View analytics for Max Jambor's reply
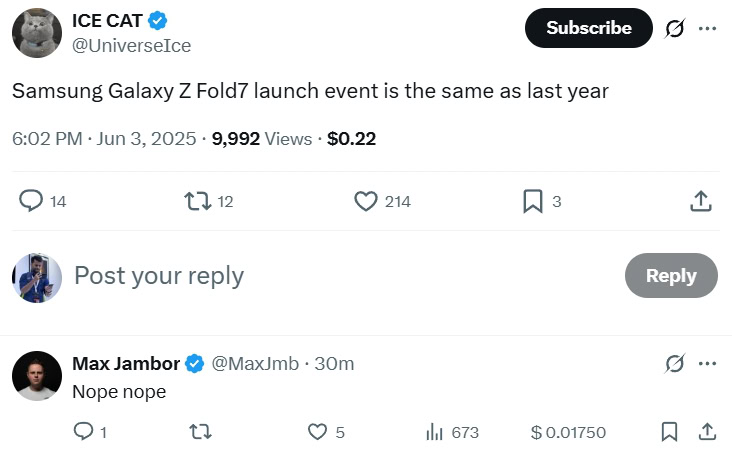 coord(435,432)
